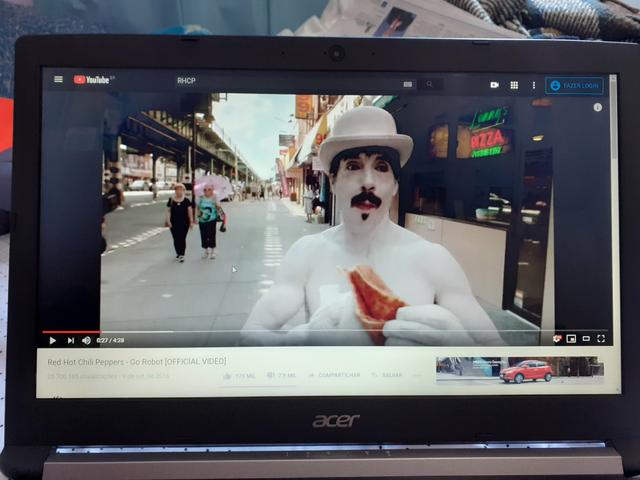Open the three-dot settings menu in header
Image resolution: width=640 pixels, height=480 pixels.
pos(533,85)
